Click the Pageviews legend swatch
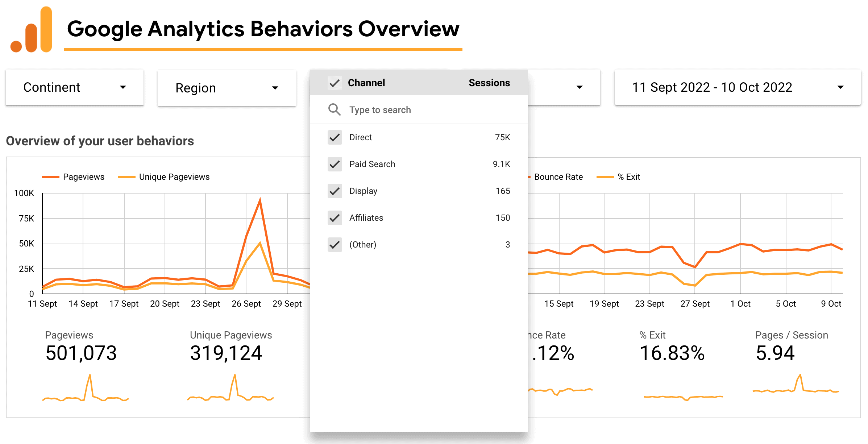The image size is (868, 444). pos(50,177)
